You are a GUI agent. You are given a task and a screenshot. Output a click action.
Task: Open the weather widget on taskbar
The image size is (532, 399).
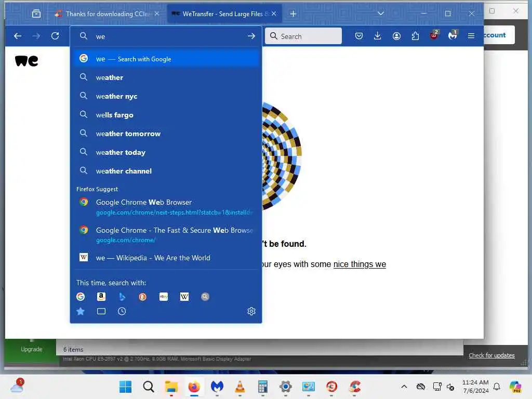click(x=17, y=386)
